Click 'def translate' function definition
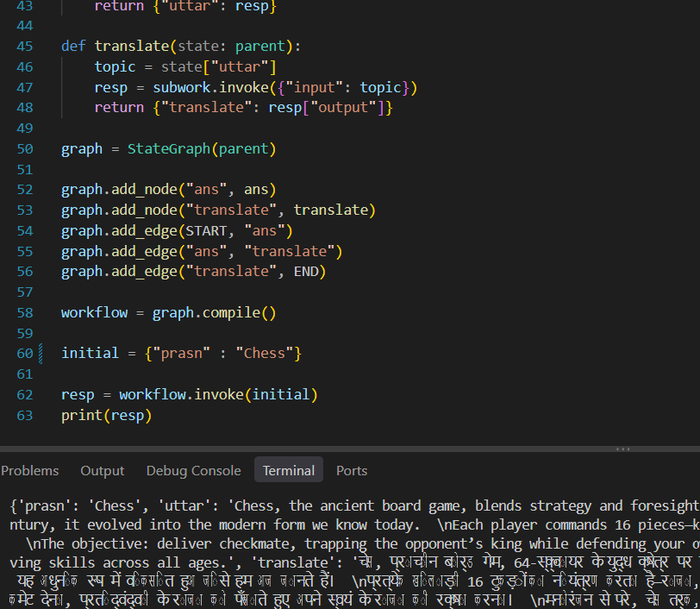The image size is (700, 609). (x=116, y=46)
